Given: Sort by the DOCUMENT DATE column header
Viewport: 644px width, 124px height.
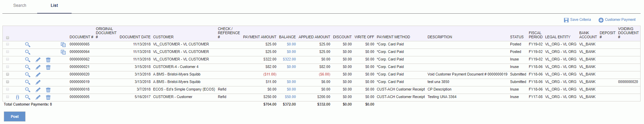Looking at the screenshot, I should (135, 37).
